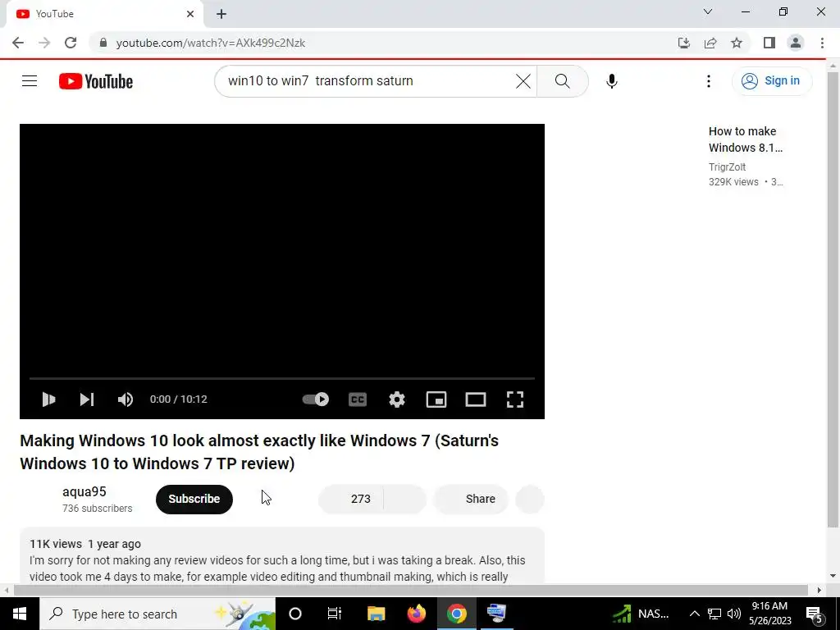The image size is (840, 630).
Task: Open the Chrome three-dot menu
Action: coord(822,43)
